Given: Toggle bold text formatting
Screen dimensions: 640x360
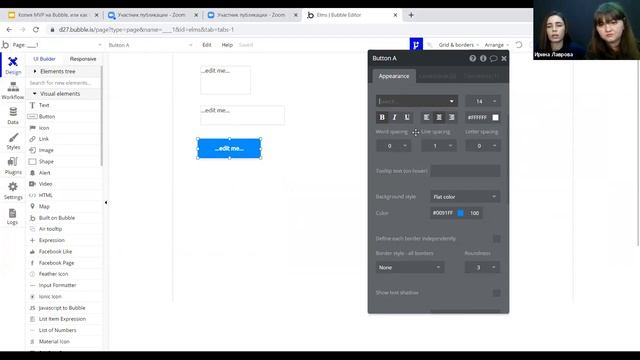Looking at the screenshot, I should (382, 118).
